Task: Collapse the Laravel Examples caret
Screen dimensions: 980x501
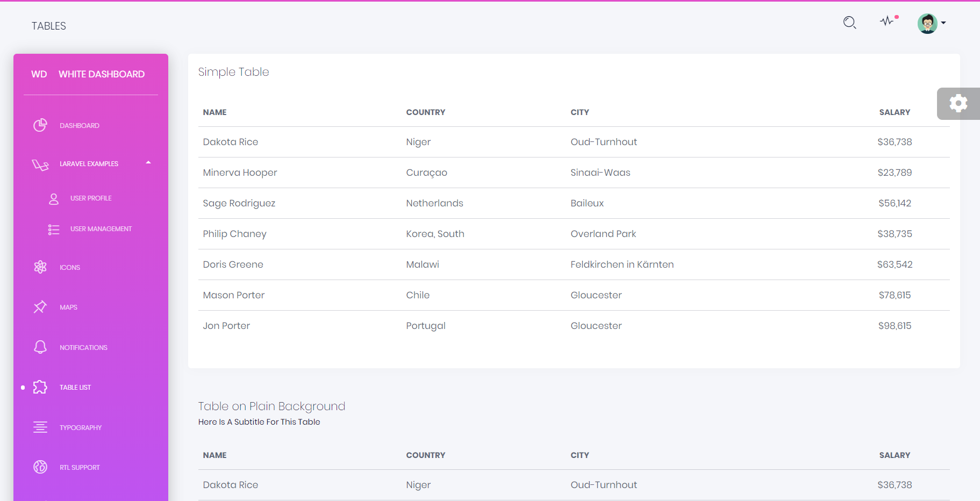Action: (148, 162)
